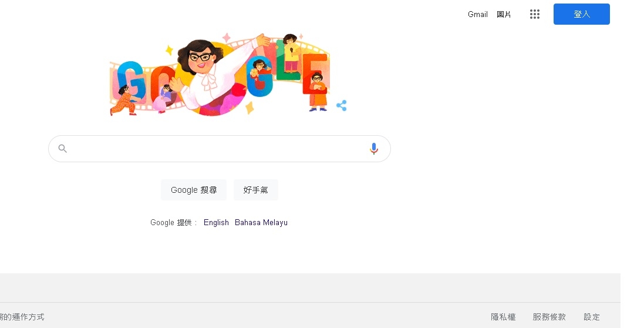Image resolution: width=644 pixels, height=328 pixels.
Task: Open the 運作方式 footer link
Action: coord(23,317)
